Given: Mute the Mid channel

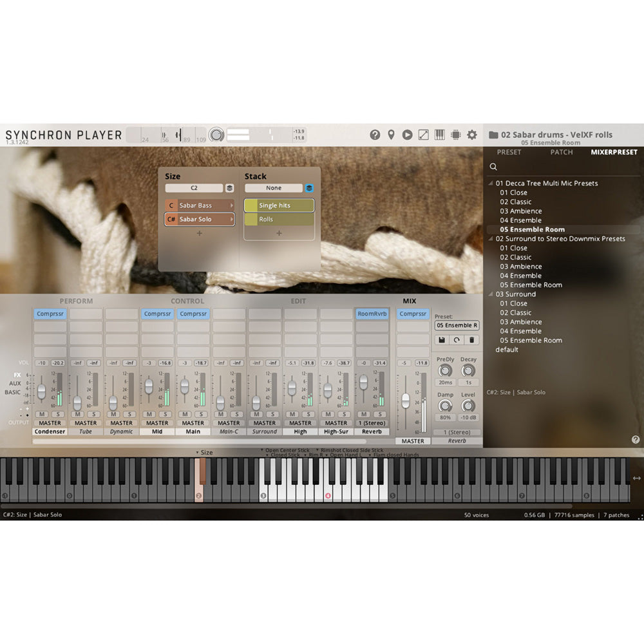Looking at the screenshot, I should click(149, 414).
